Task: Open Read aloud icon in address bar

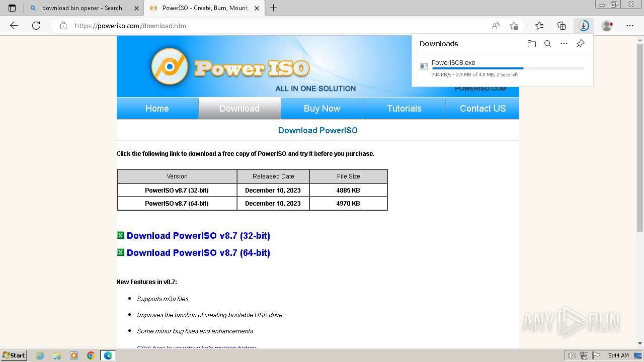Action: (x=496, y=26)
